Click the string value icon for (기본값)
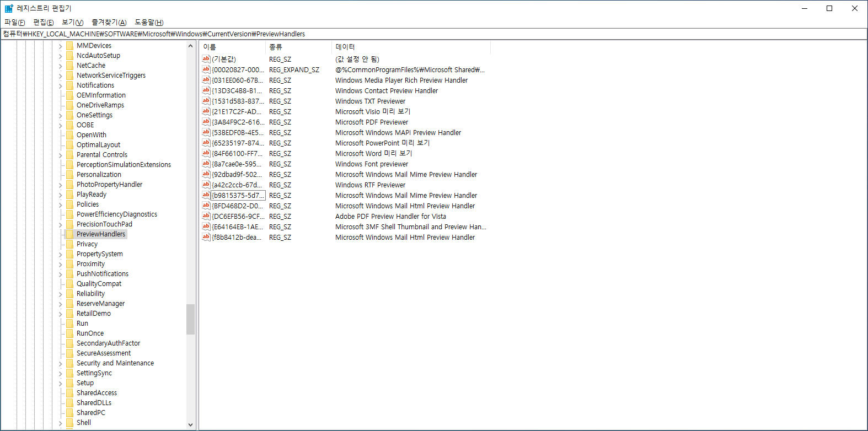 point(206,59)
